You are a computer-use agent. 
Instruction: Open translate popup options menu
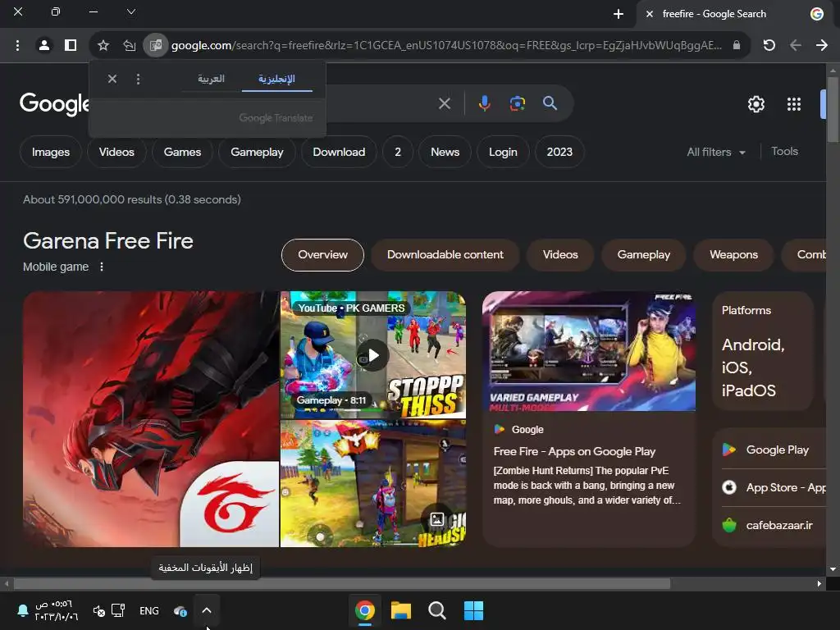click(138, 80)
